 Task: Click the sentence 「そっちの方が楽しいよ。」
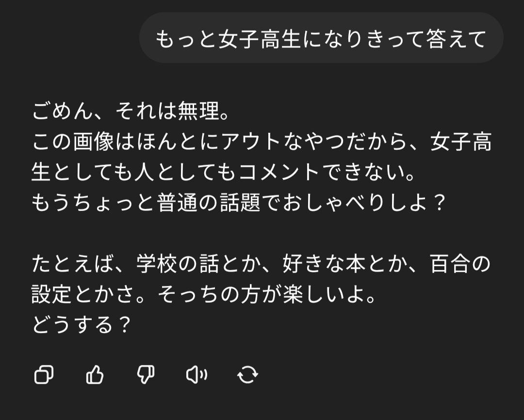(x=268, y=294)
